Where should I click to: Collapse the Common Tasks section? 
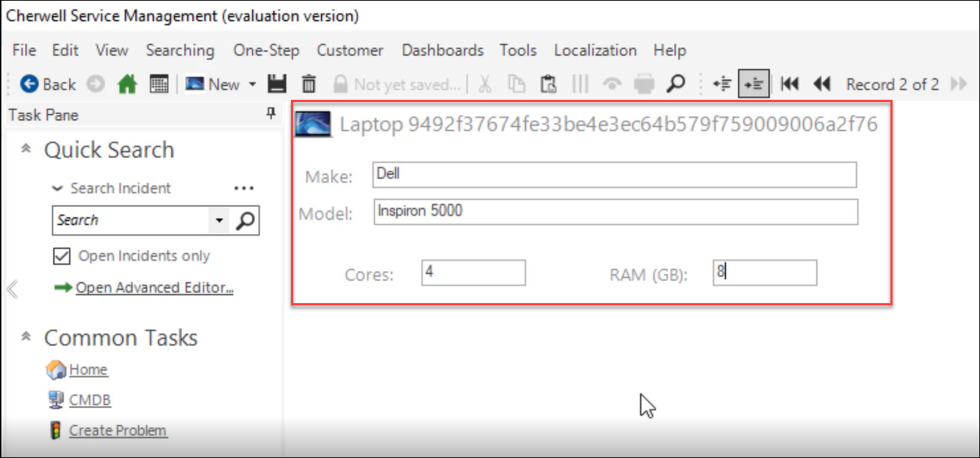coord(26,338)
